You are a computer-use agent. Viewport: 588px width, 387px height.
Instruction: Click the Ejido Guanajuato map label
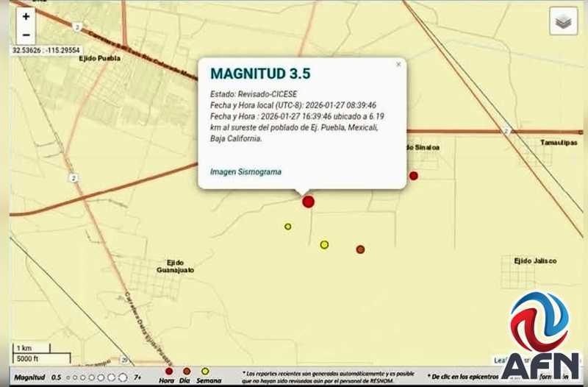click(176, 266)
